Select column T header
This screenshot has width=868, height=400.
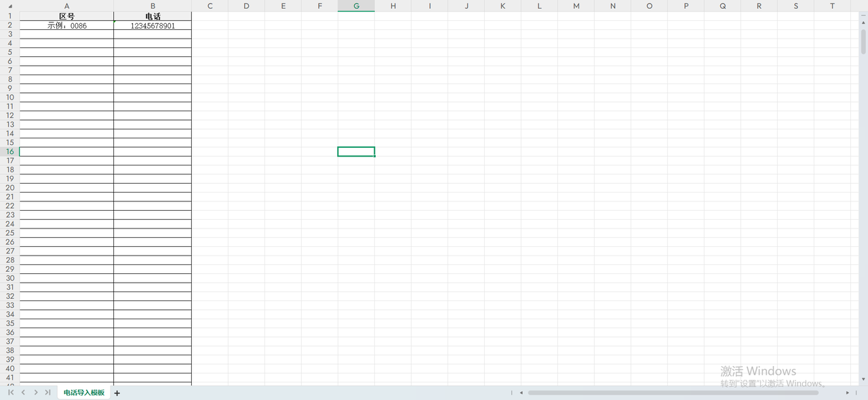(x=832, y=6)
